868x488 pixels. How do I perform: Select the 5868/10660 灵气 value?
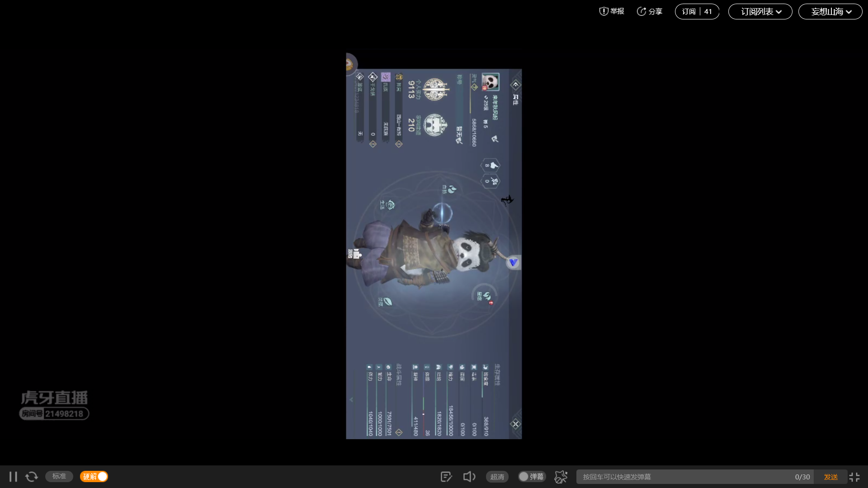(474, 132)
